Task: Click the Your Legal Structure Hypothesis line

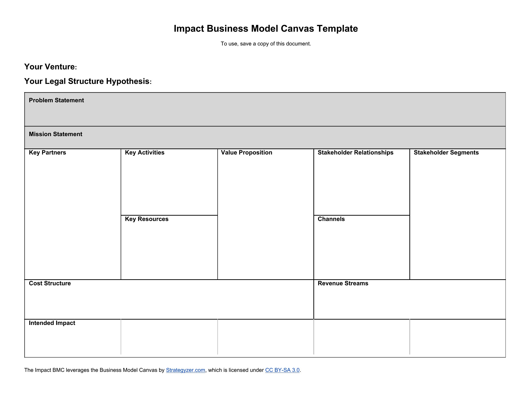Action: pos(88,81)
